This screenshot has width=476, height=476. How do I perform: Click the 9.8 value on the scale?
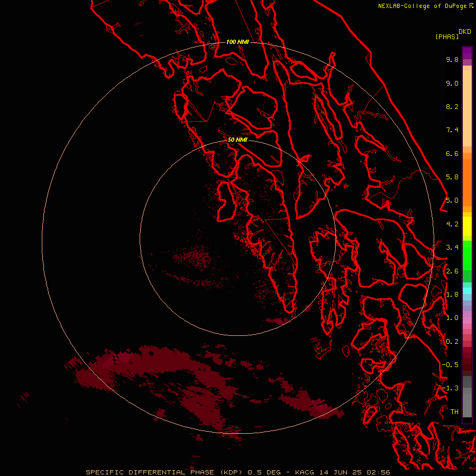pyautogui.click(x=452, y=59)
